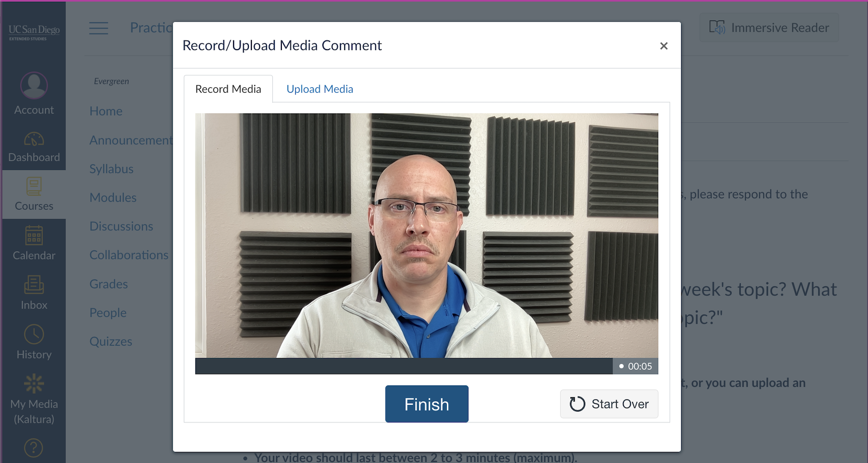Click the UC San Diego logo
Image resolution: width=868 pixels, height=463 pixels.
(x=34, y=32)
